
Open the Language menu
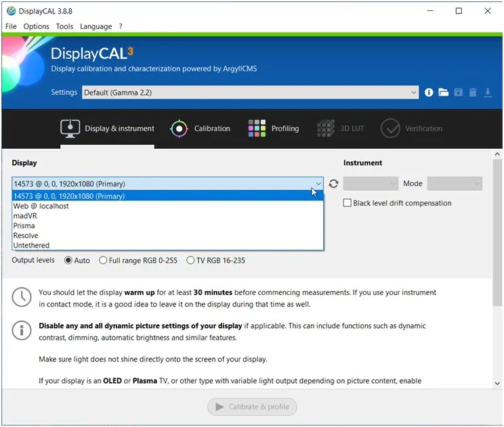click(96, 26)
